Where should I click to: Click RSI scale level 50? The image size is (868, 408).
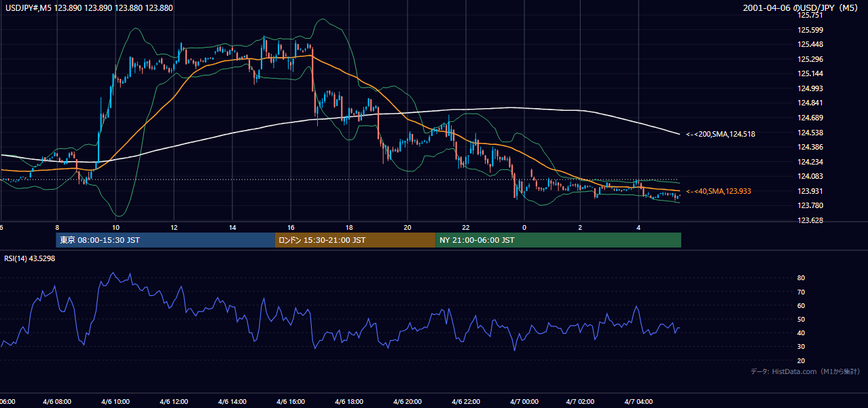pyautogui.click(x=801, y=320)
